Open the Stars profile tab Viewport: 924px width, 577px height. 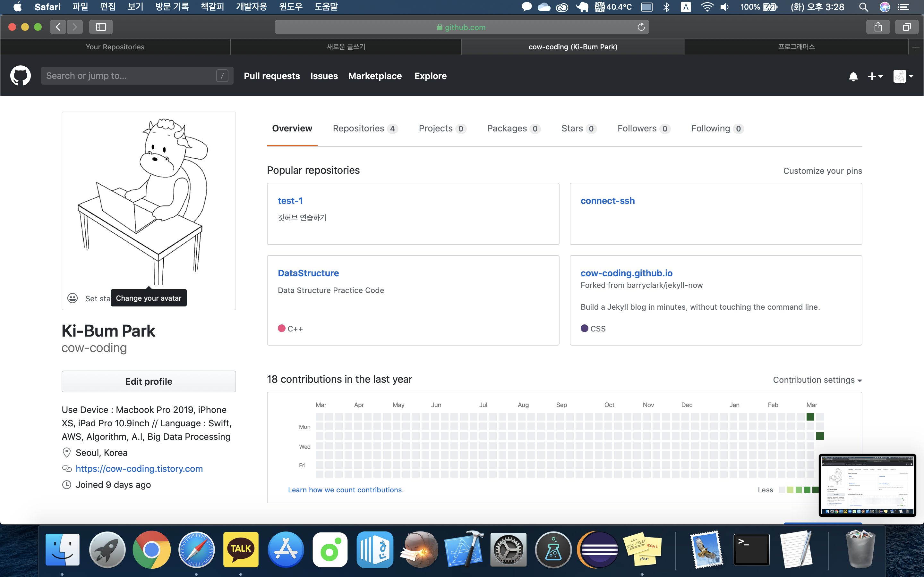[578, 129]
